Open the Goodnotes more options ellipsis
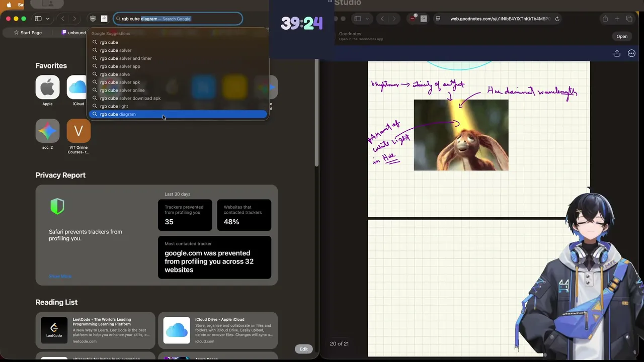Image resolution: width=644 pixels, height=362 pixels. tap(632, 53)
